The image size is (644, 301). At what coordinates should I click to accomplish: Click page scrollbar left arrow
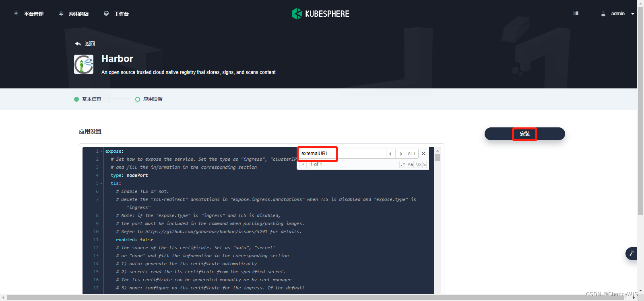click(x=4, y=298)
